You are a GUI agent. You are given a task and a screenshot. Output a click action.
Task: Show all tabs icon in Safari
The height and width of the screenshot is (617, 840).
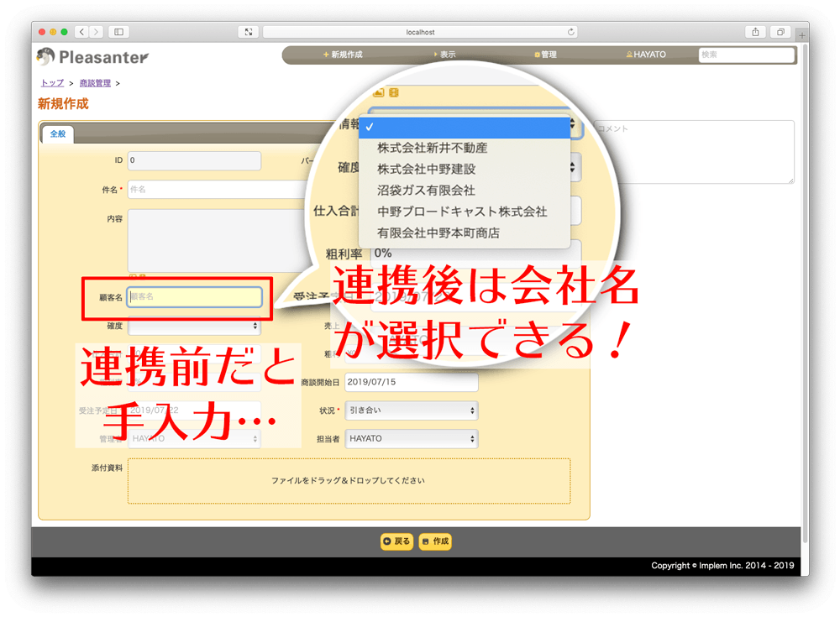tap(780, 32)
